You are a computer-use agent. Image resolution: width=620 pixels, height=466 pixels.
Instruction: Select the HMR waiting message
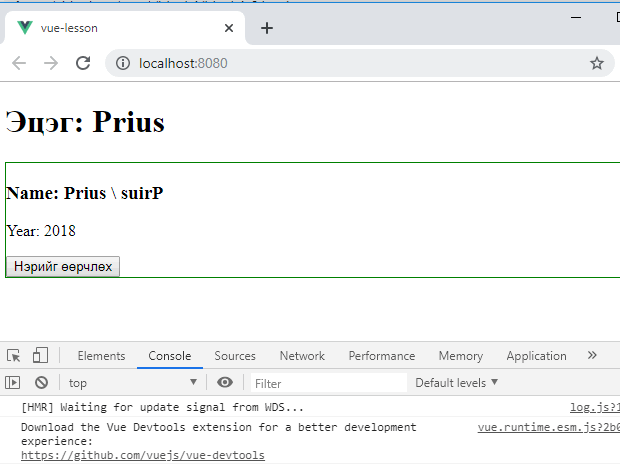[x=162, y=407]
